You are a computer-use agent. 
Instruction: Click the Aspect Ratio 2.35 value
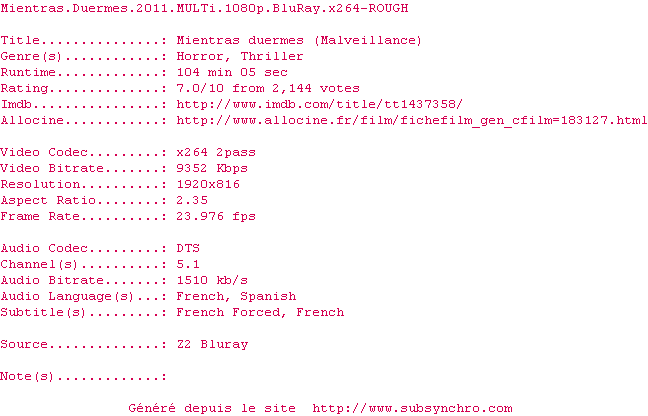[192, 200]
